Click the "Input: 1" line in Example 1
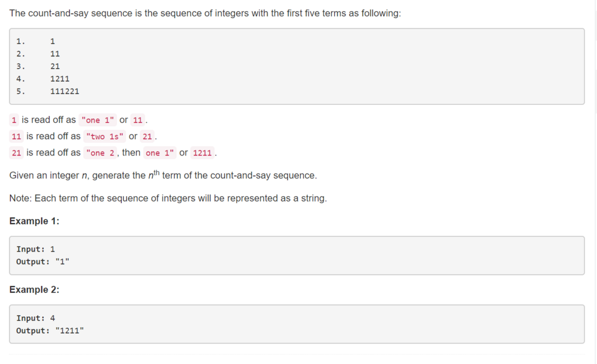The height and width of the screenshot is (364, 597). tap(36, 249)
